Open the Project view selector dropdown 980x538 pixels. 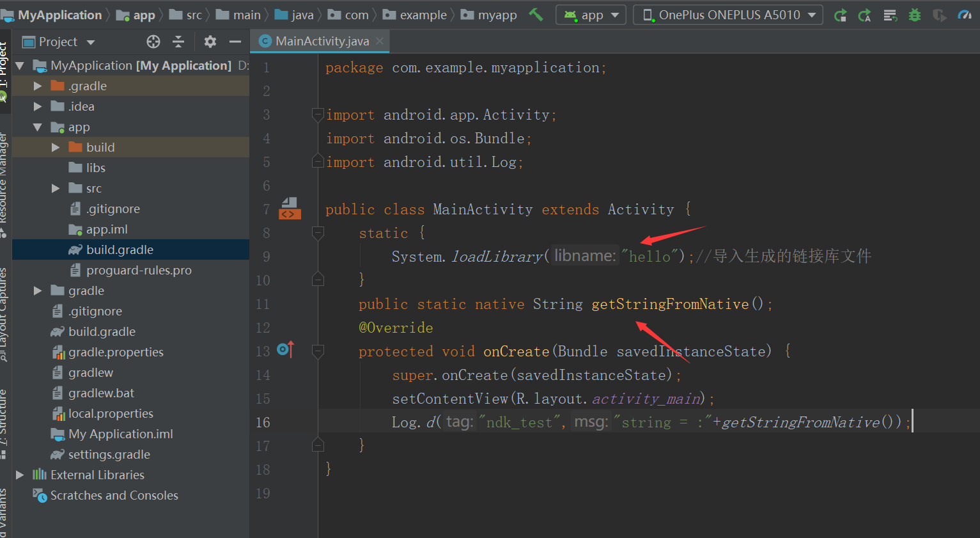coord(59,42)
